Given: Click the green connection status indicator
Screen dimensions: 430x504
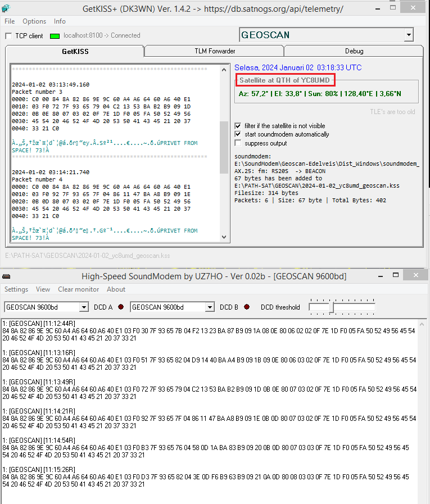Looking at the screenshot, I should [55, 36].
